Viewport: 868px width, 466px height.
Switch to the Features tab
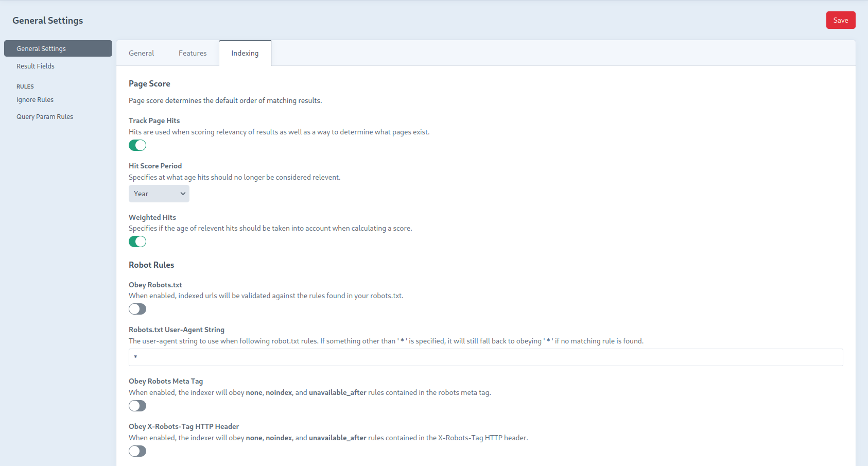click(193, 53)
